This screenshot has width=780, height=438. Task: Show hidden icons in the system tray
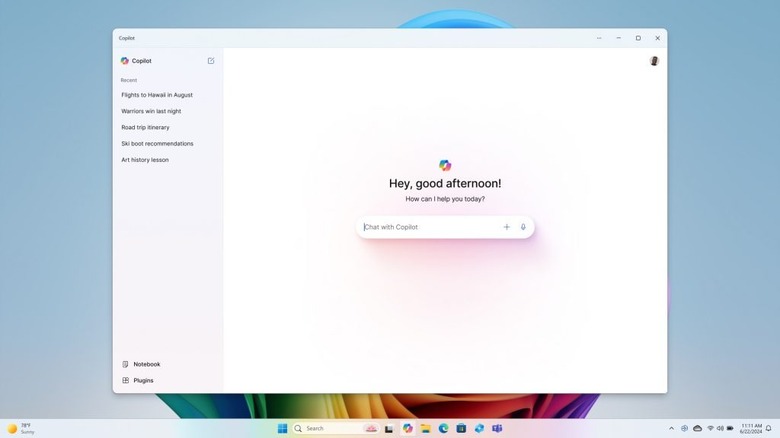pyautogui.click(x=672, y=429)
